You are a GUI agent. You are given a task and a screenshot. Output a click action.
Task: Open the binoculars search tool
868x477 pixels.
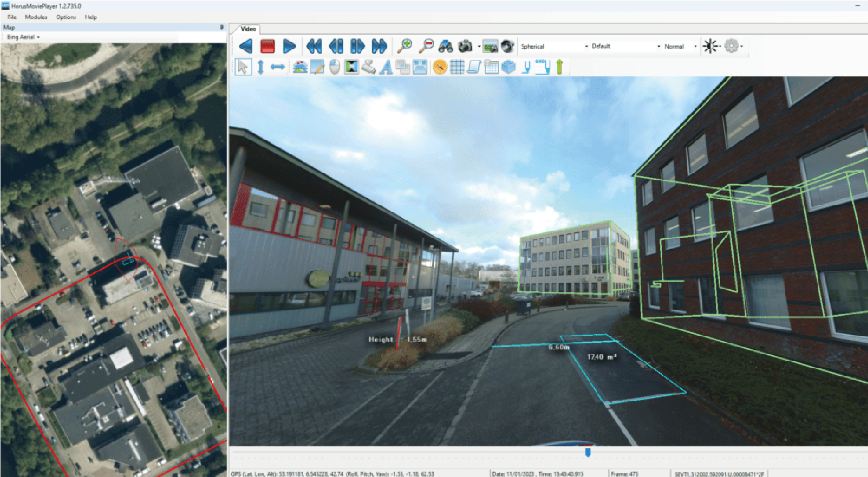446,46
